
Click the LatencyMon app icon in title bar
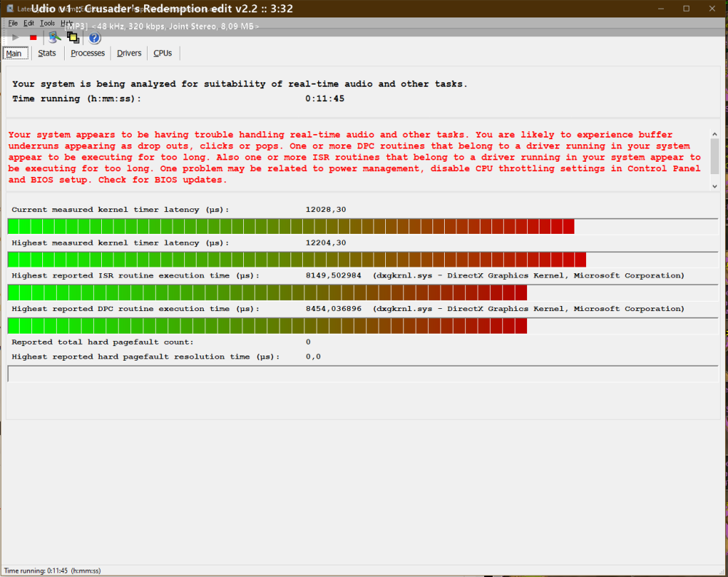pos(9,8)
